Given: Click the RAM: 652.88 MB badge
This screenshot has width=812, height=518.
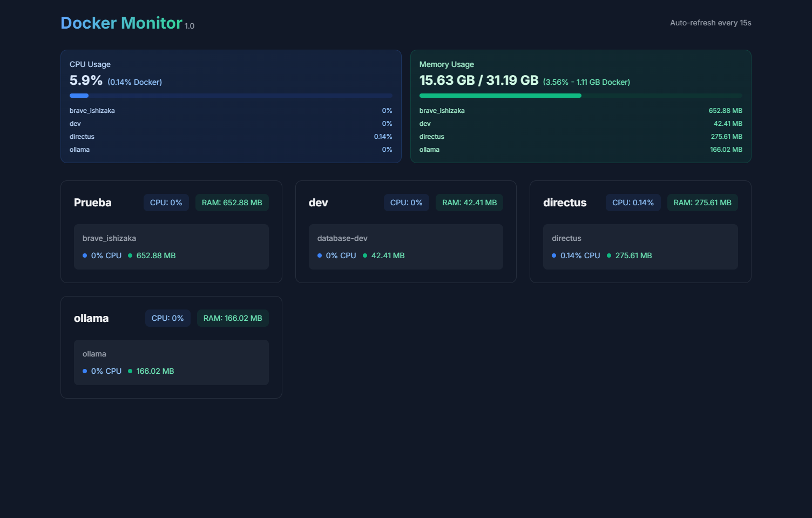Looking at the screenshot, I should coord(232,203).
